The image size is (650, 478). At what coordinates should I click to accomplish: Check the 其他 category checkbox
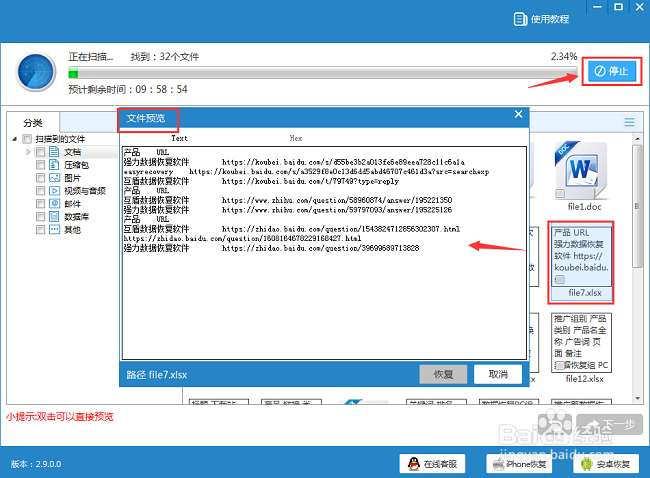(40, 229)
